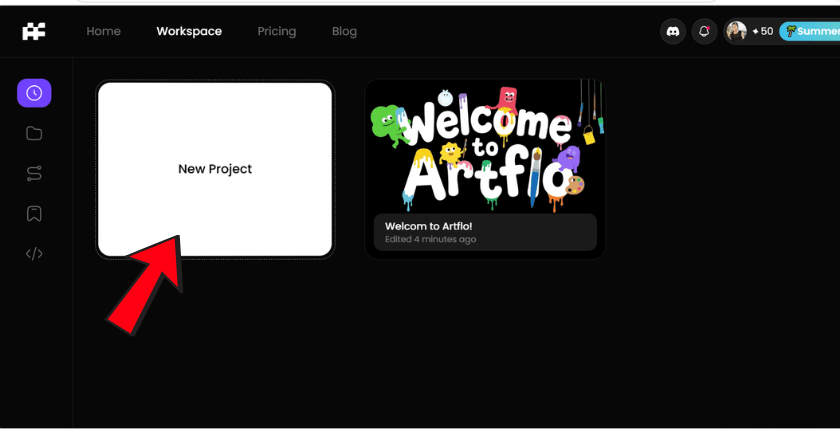Open the folder sidebar icon
This screenshot has height=430, width=840.
point(34,133)
